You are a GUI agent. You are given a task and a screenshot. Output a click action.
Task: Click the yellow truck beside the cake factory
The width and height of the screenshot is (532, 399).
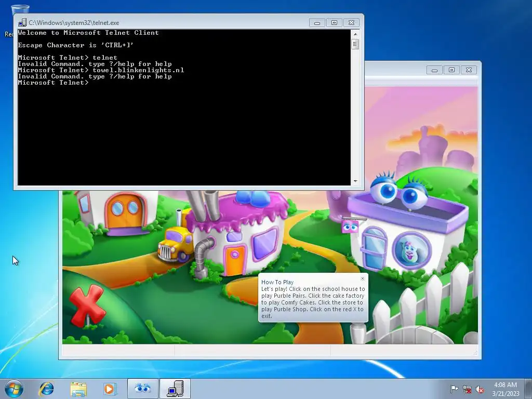176,244
